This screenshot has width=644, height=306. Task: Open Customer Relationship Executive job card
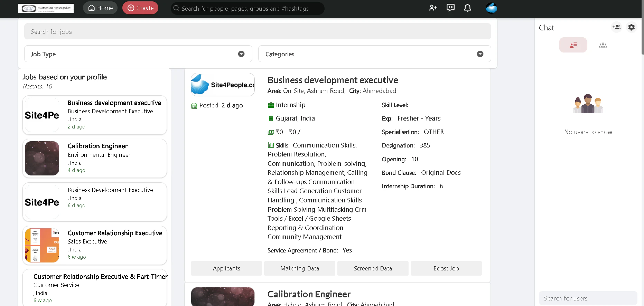pos(95,245)
